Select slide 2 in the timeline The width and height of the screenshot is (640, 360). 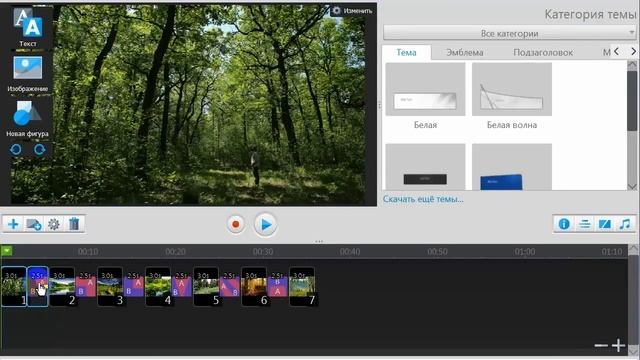62,287
